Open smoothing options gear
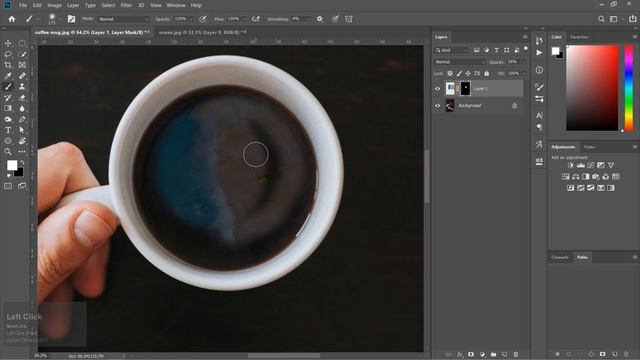This screenshot has height=360, width=640. click(x=320, y=19)
